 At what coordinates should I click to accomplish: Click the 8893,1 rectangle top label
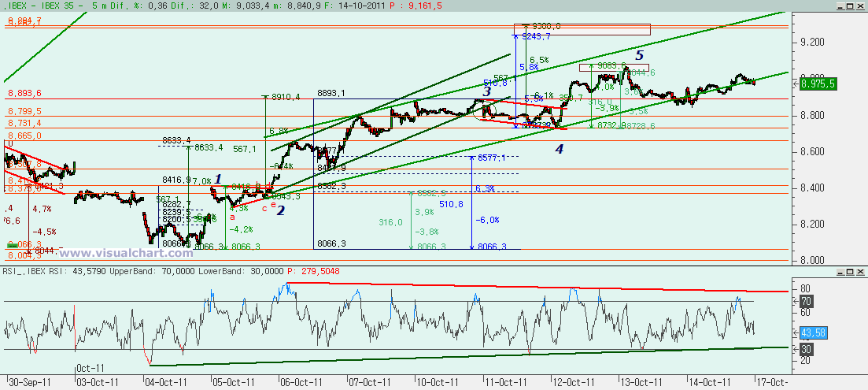pyautogui.click(x=331, y=93)
